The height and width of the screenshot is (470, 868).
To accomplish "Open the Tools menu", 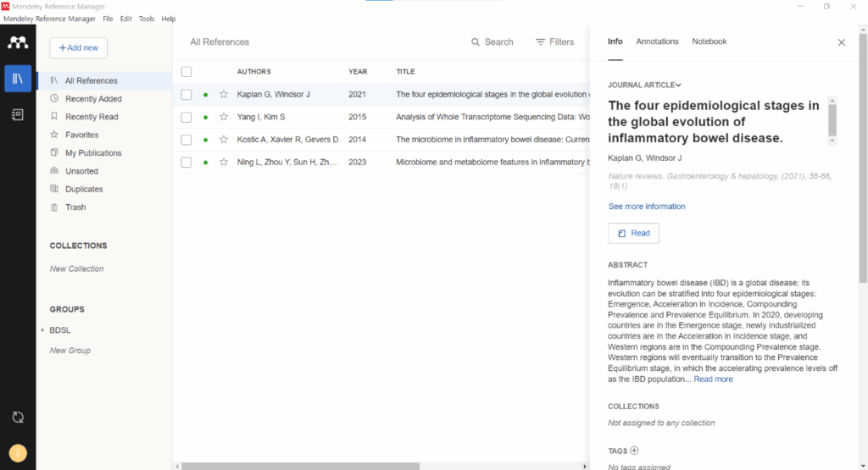I will tap(147, 19).
